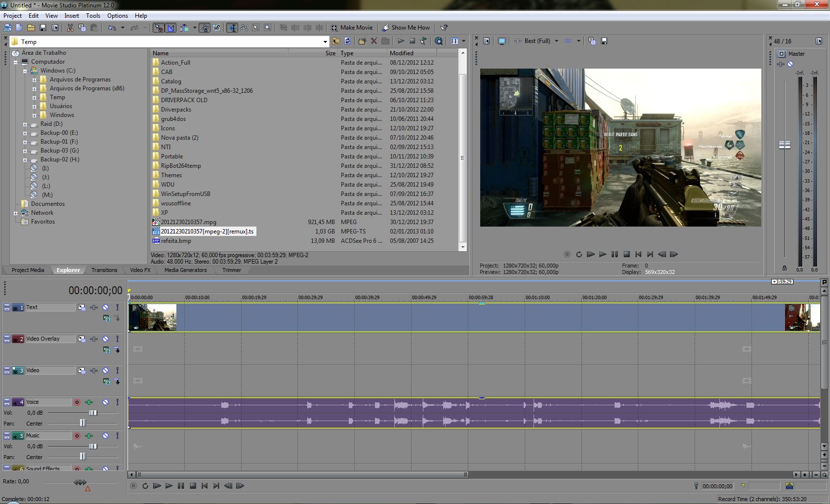Adjust the Music track pan slider
Image resolution: width=830 pixels, height=504 pixels.
(83, 457)
